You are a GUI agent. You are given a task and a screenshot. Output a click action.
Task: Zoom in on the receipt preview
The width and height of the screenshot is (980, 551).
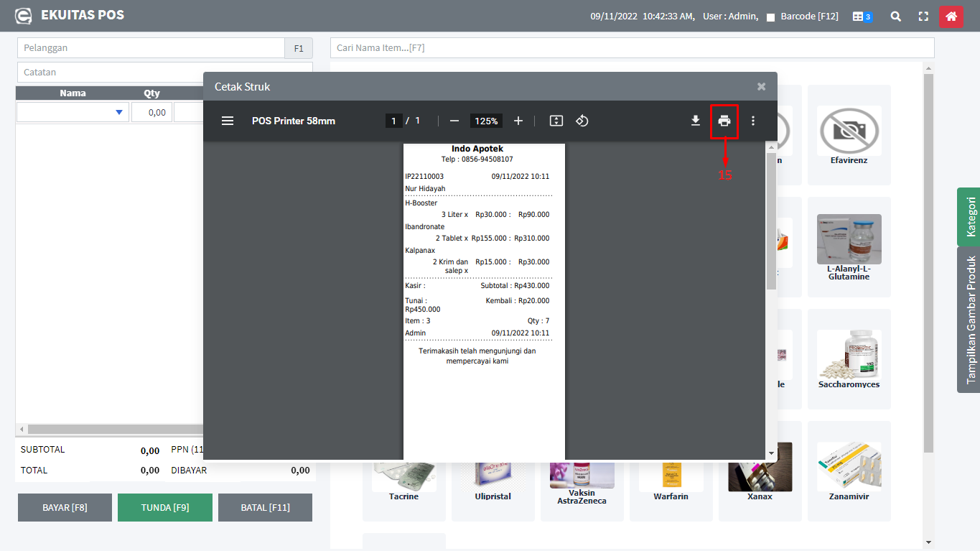(518, 121)
